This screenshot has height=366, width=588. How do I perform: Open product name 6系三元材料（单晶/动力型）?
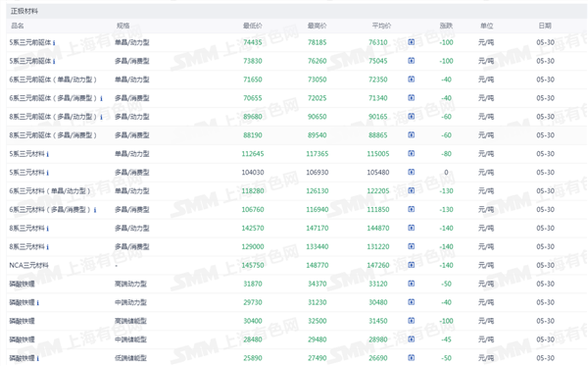click(50, 191)
